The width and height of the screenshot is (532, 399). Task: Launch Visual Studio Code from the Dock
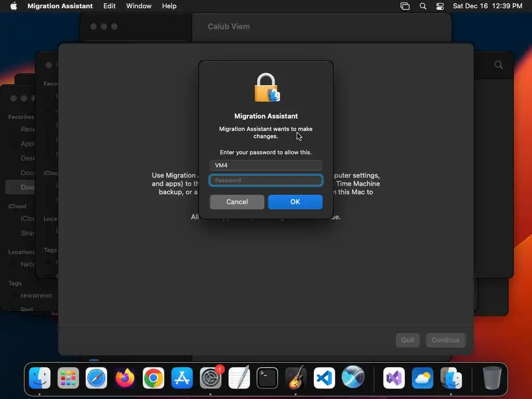324,378
